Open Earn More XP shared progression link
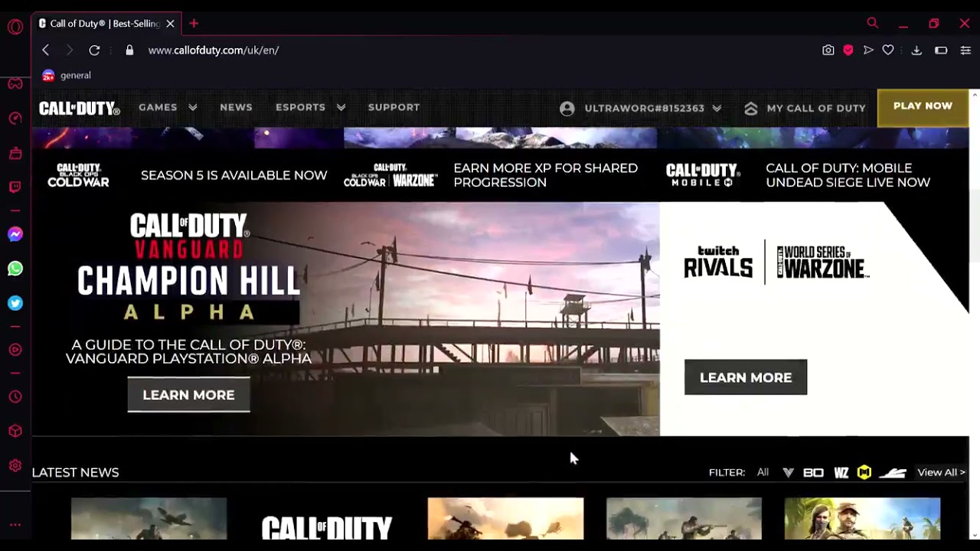The image size is (980, 551). tap(545, 175)
